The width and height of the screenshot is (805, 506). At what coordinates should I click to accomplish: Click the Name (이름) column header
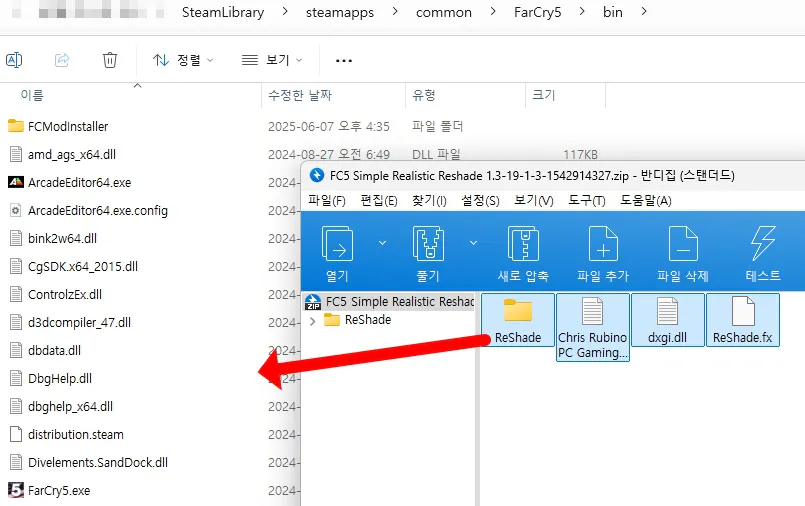32,95
